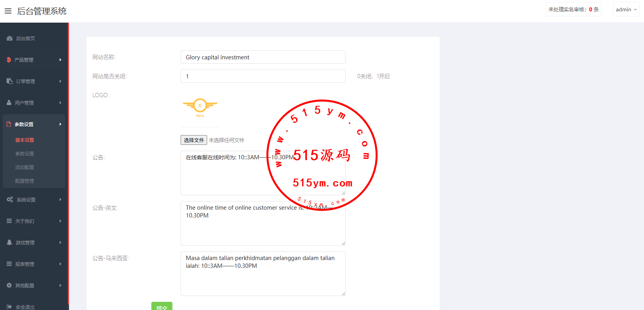Screen dimensions: 644x310
Task: Click the 网站名称 input field
Action: [263, 57]
